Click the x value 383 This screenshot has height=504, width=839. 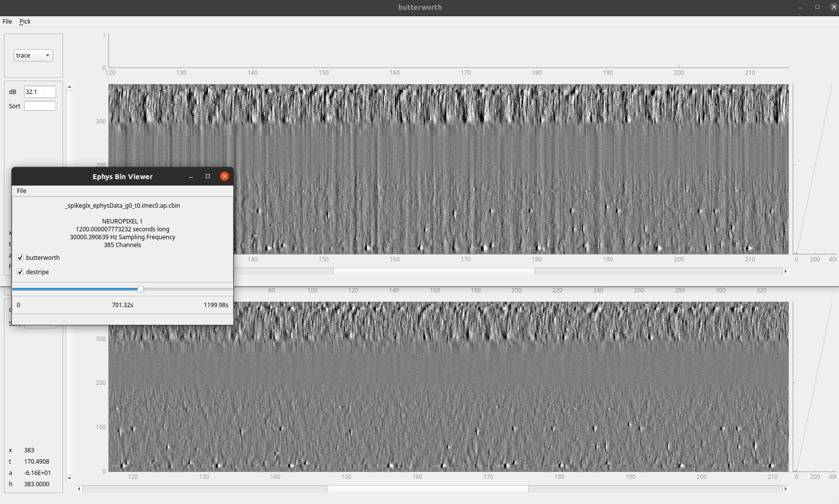[29, 450]
